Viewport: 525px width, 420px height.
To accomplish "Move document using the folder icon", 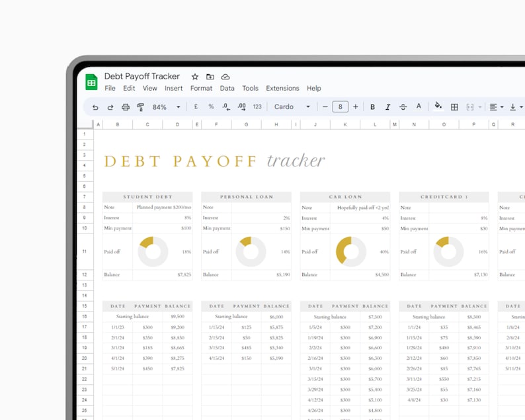I will pyautogui.click(x=210, y=77).
